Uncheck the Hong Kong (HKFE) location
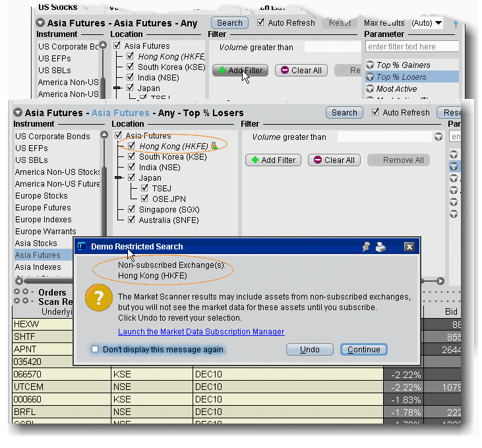This screenshot has height=448, width=482. [132, 146]
